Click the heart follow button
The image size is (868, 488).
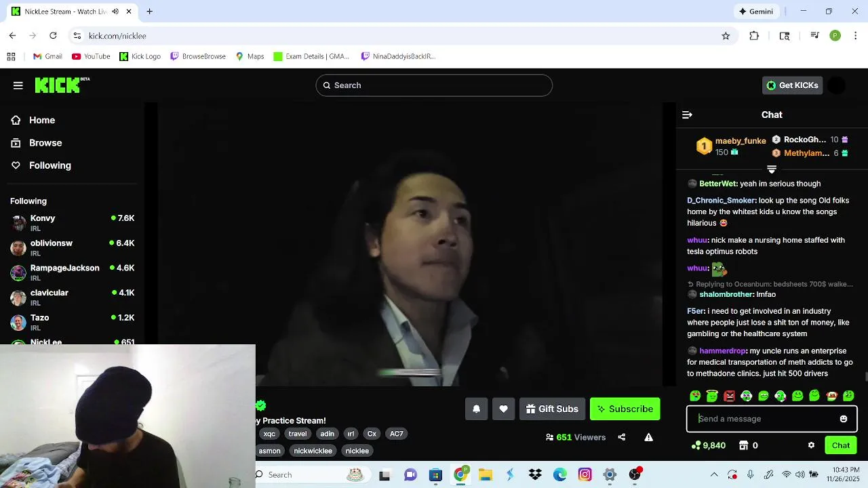[503, 409]
